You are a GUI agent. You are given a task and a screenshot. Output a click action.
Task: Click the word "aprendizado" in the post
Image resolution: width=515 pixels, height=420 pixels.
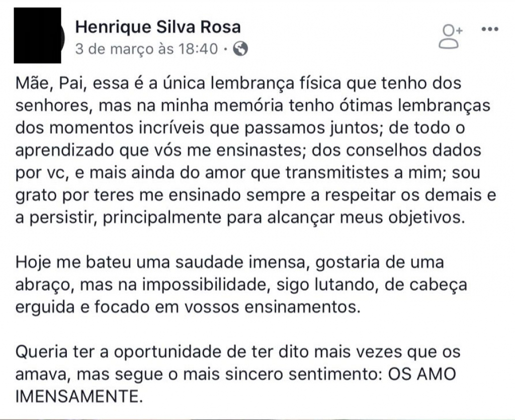65,151
